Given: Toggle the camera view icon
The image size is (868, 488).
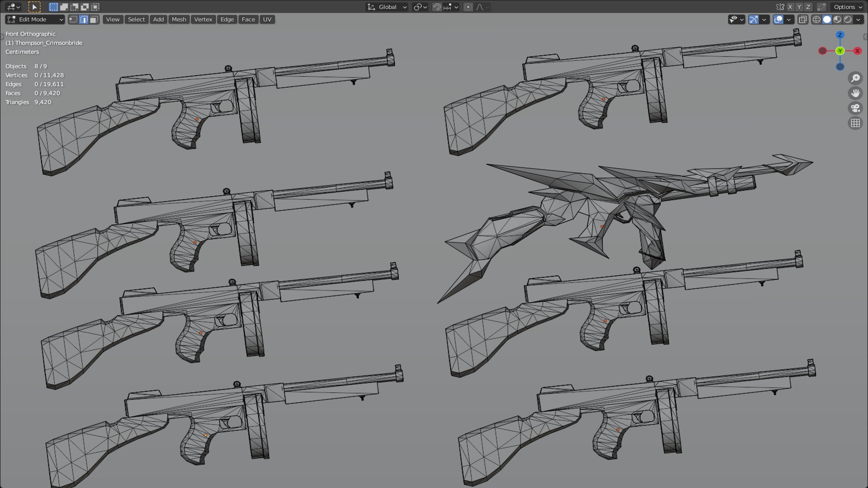Looking at the screenshot, I should click(x=855, y=108).
